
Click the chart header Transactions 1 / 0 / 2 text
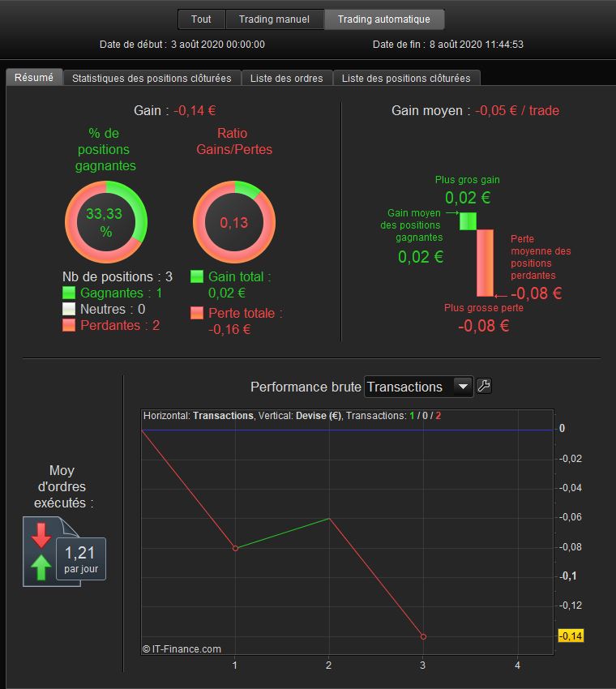point(393,416)
